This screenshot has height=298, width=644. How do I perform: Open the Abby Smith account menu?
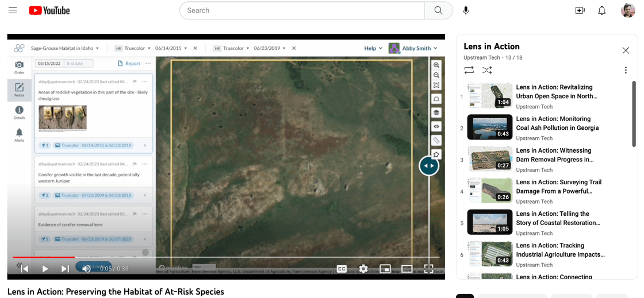point(413,48)
